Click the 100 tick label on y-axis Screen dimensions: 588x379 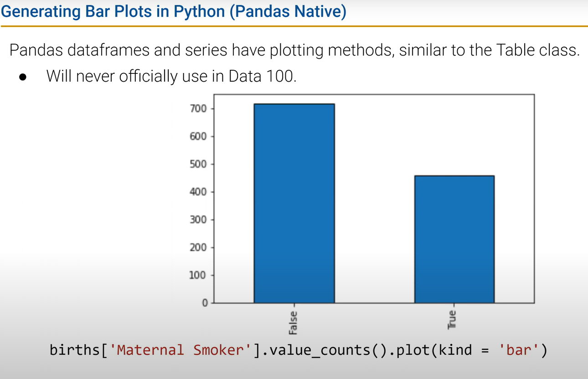tap(198, 275)
